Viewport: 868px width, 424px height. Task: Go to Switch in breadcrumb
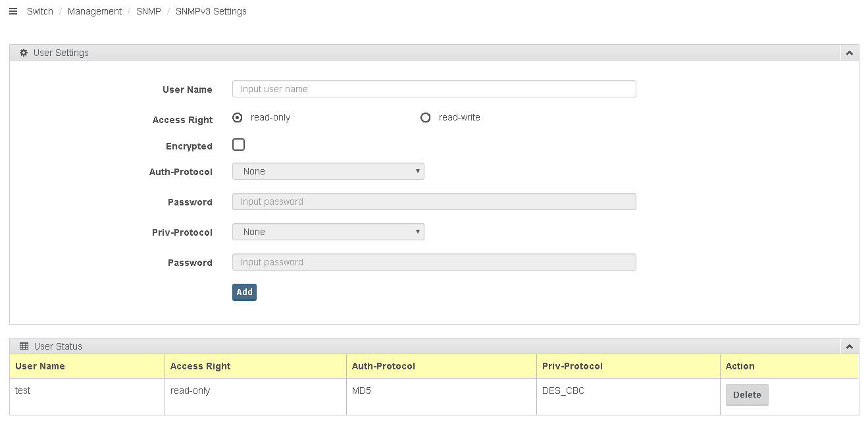click(x=40, y=11)
